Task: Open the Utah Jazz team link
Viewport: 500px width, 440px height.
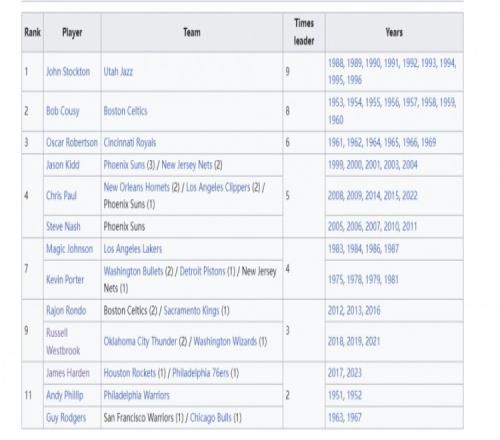Action: point(118,72)
